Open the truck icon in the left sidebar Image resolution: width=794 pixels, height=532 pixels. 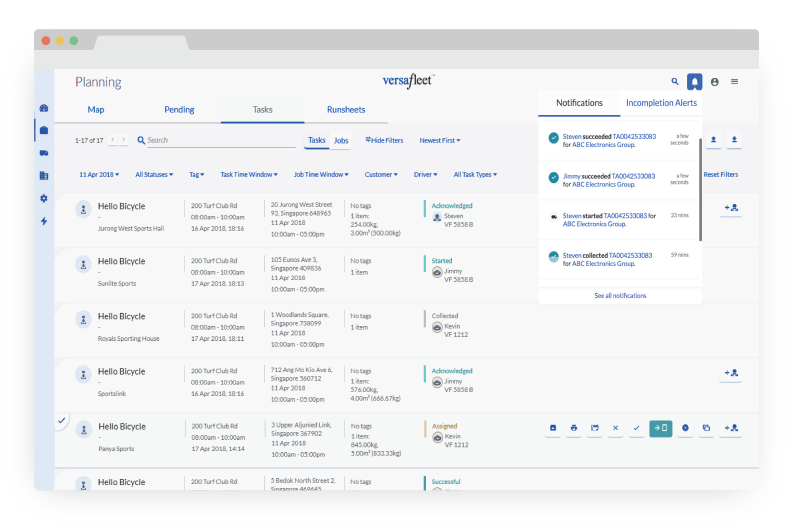pyautogui.click(x=44, y=153)
